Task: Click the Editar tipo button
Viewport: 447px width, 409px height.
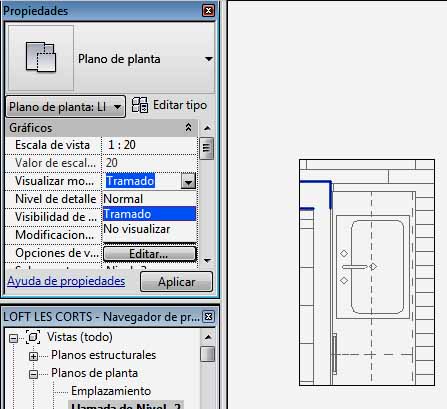Action: (169, 105)
